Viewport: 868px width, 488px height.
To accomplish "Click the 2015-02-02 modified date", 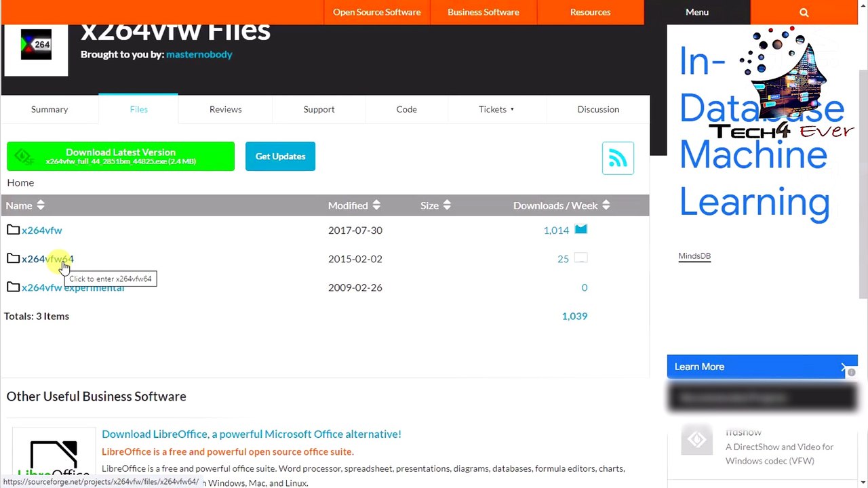I will pyautogui.click(x=355, y=259).
